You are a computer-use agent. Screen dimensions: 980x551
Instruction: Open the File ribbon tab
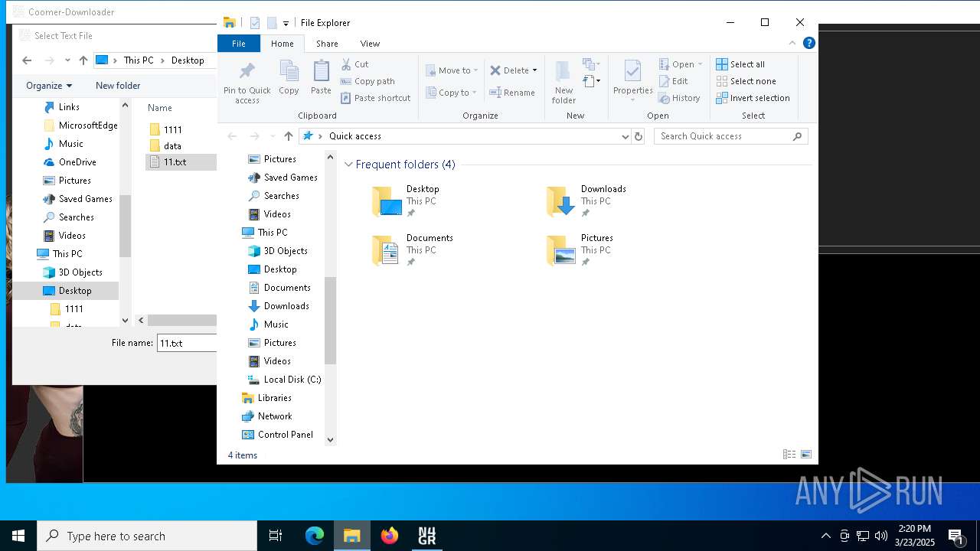click(x=239, y=44)
